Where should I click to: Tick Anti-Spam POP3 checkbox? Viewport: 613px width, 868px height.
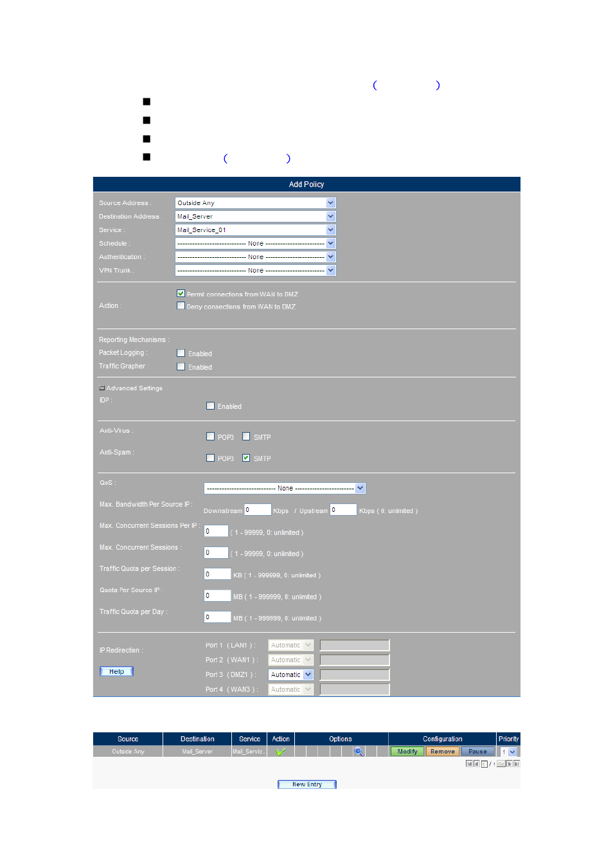click(x=210, y=458)
